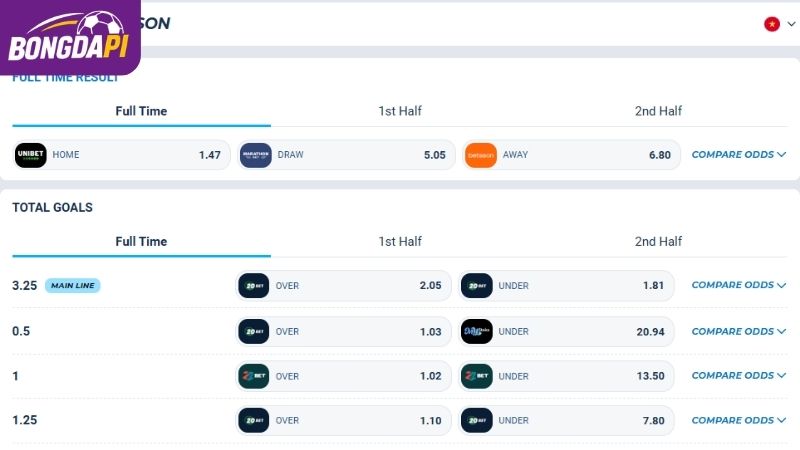This screenshot has width=800, height=450.
Task: Click the goal line label 1
Action: [x=15, y=376]
